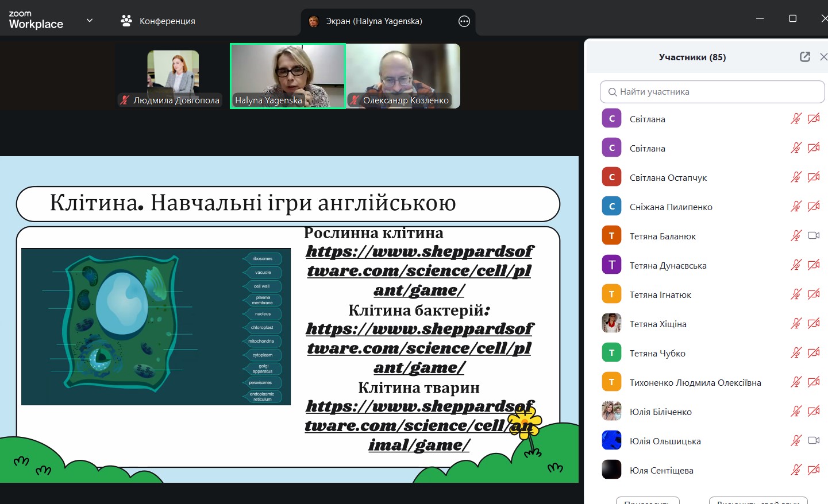Pop out the Participants panel
The height and width of the screenshot is (504, 828).
pyautogui.click(x=805, y=57)
